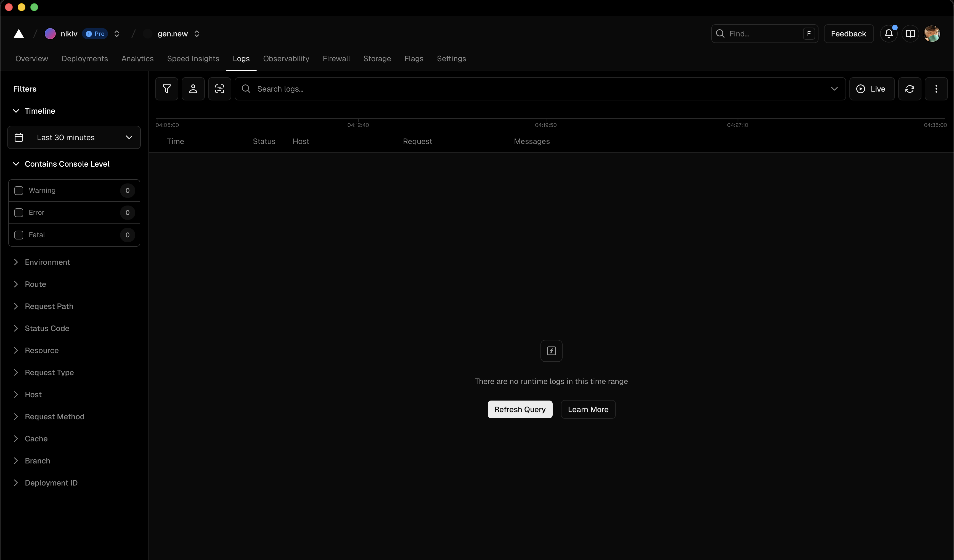
Task: Click the function icon above empty message
Action: point(551,351)
